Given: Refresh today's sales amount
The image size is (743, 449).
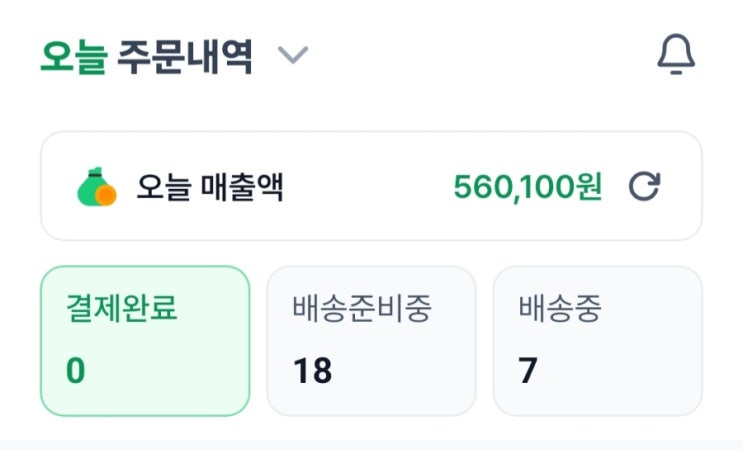Looking at the screenshot, I should click(x=644, y=186).
